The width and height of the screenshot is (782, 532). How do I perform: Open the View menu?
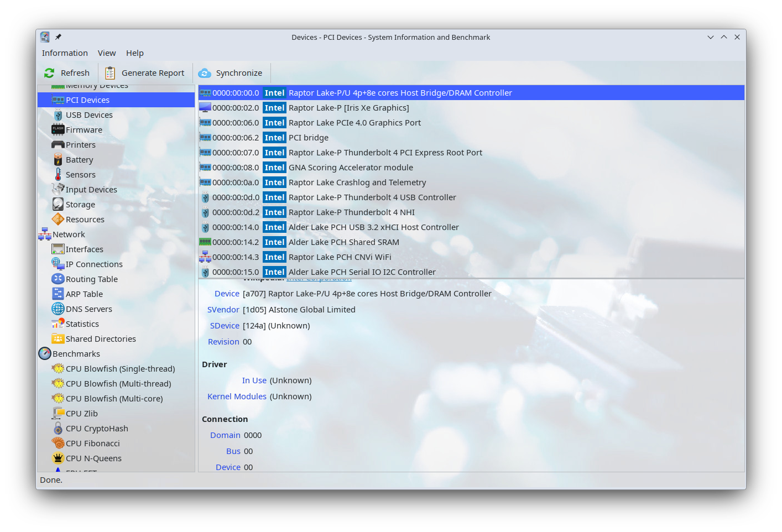click(x=107, y=53)
